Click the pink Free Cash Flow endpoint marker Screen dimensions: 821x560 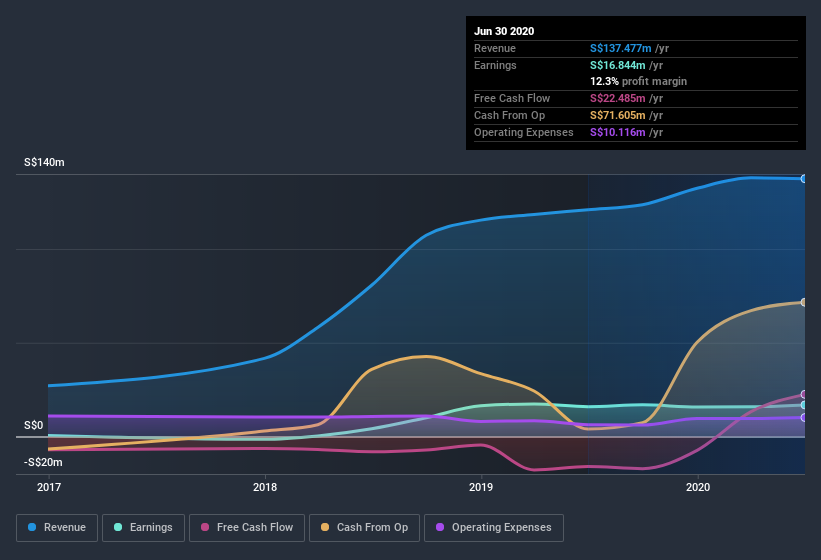[x=804, y=394]
